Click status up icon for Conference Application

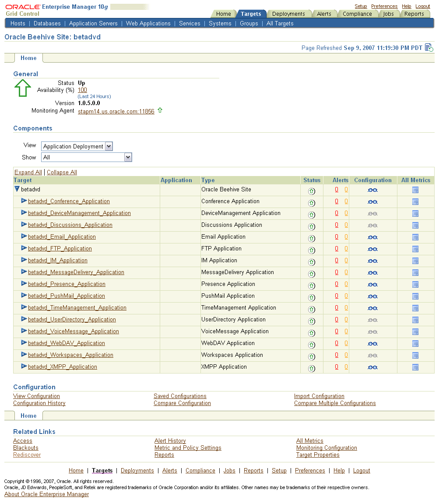pyautogui.click(x=311, y=203)
